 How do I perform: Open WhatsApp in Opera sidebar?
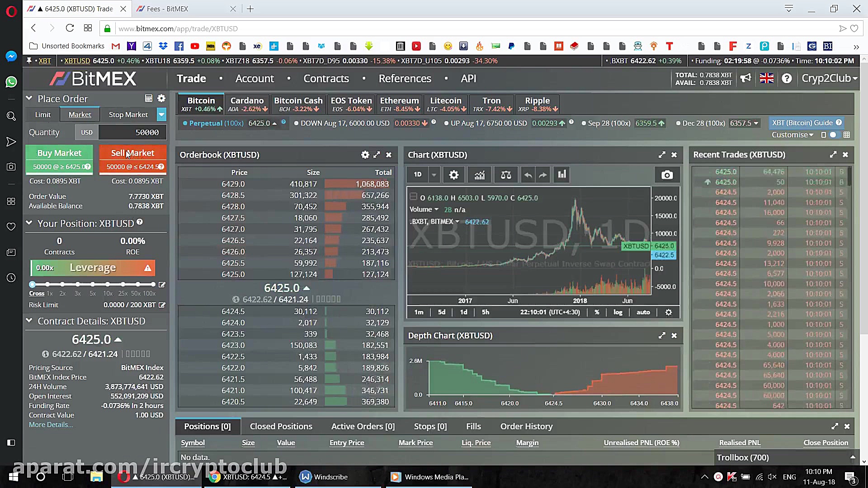pyautogui.click(x=11, y=82)
